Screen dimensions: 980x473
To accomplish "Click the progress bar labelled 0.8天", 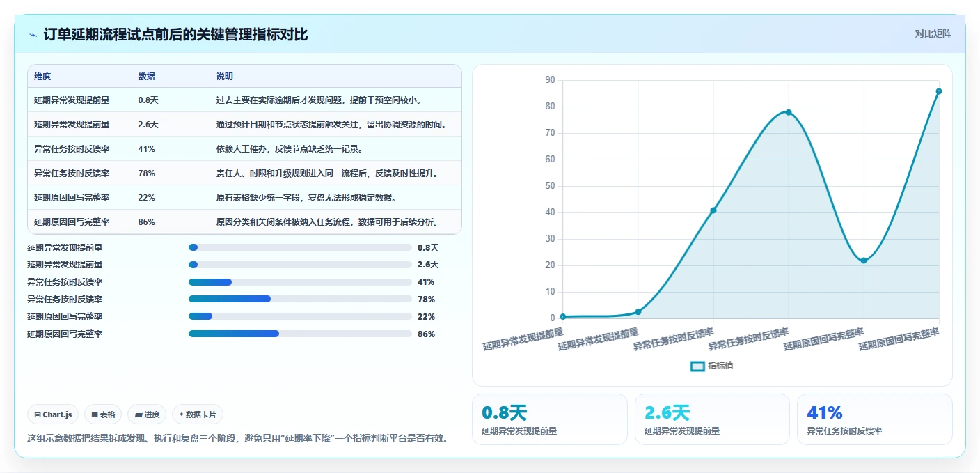I will tap(300, 247).
